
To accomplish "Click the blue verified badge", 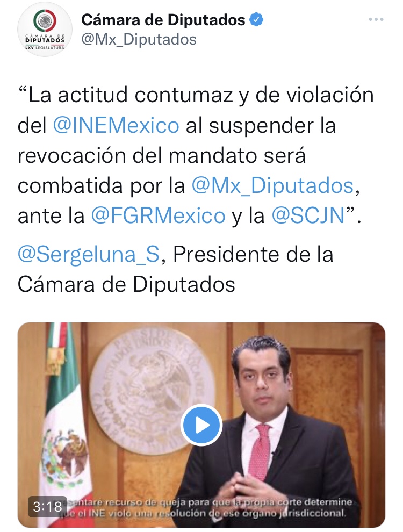I will point(256,20).
